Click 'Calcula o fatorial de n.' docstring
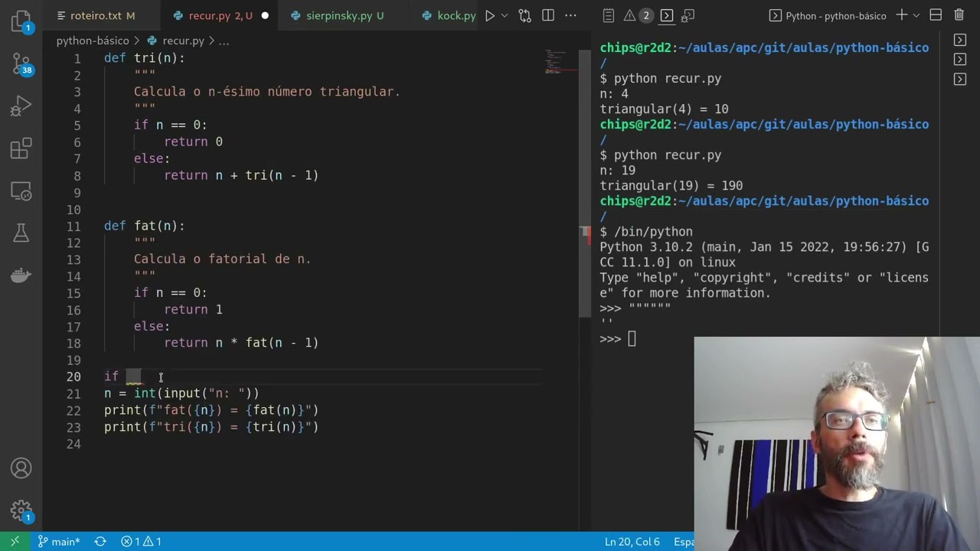 pos(223,259)
